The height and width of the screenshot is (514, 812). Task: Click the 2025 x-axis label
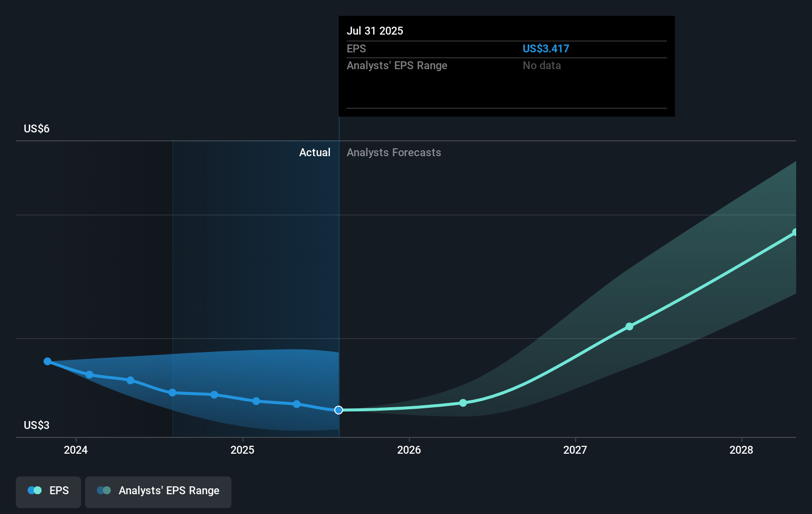[x=242, y=450]
